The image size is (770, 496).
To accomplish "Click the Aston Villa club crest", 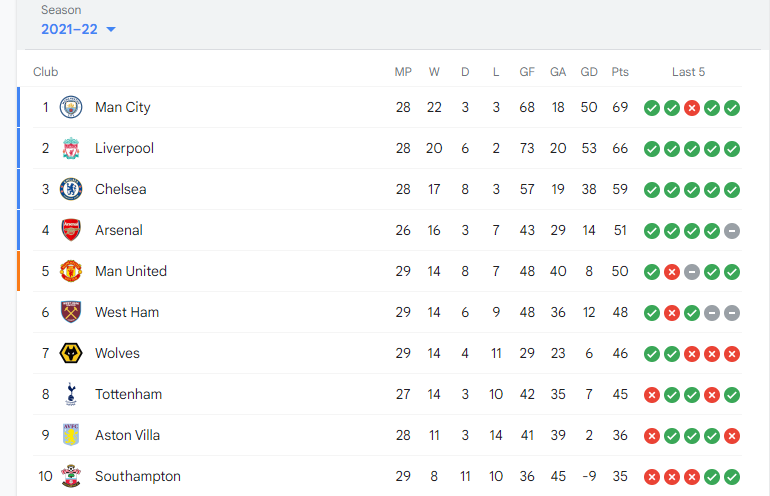I will tap(71, 435).
